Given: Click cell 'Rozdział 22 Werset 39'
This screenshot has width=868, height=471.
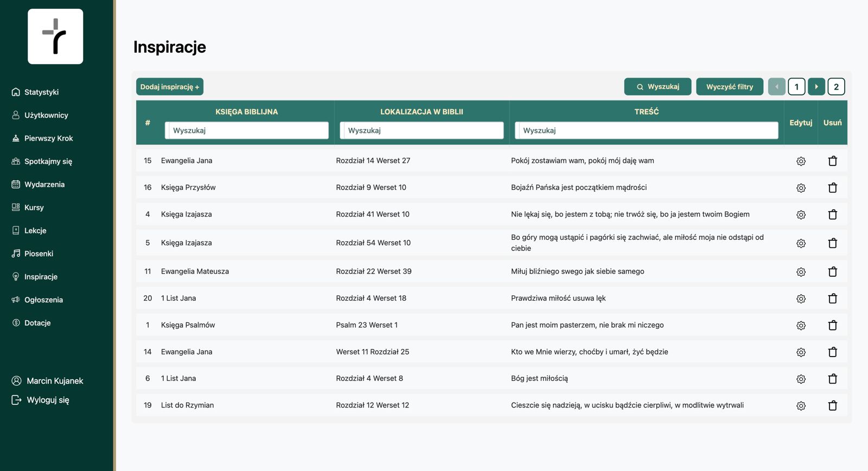Looking at the screenshot, I should tap(374, 271).
